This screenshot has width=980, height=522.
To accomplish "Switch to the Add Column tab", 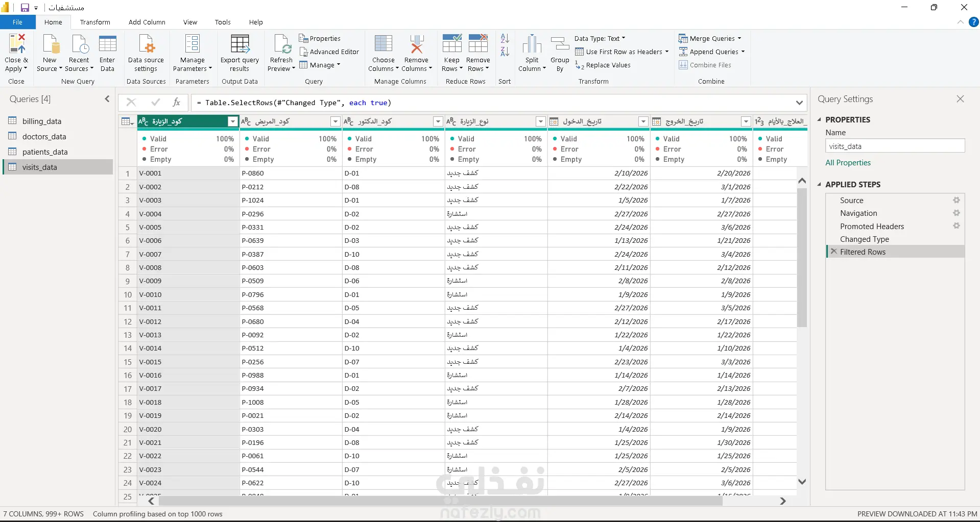I will 147,22.
